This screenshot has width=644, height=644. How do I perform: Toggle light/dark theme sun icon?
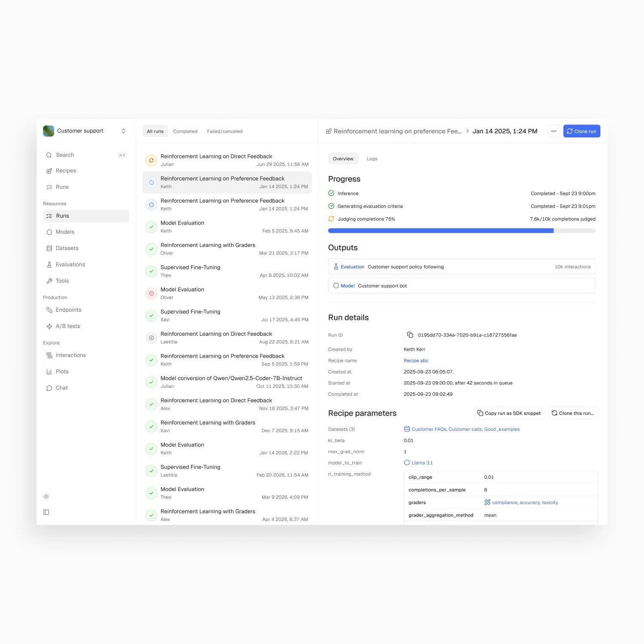(46, 496)
